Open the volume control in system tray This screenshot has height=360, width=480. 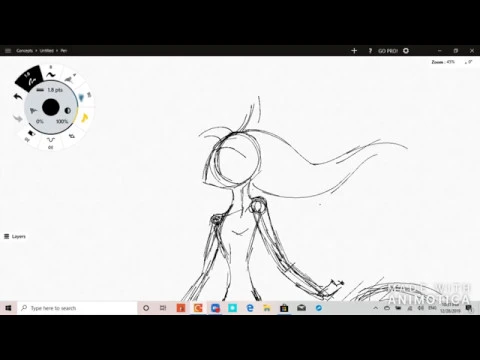coord(421,308)
